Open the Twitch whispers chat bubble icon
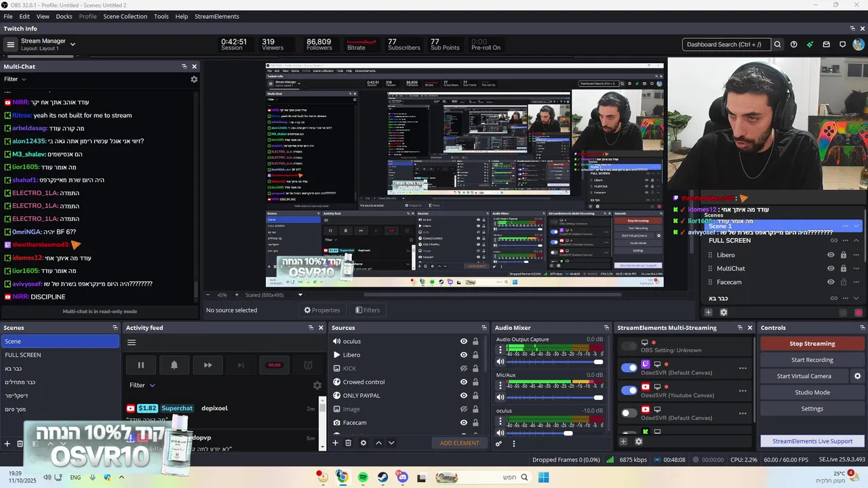 (x=842, y=45)
